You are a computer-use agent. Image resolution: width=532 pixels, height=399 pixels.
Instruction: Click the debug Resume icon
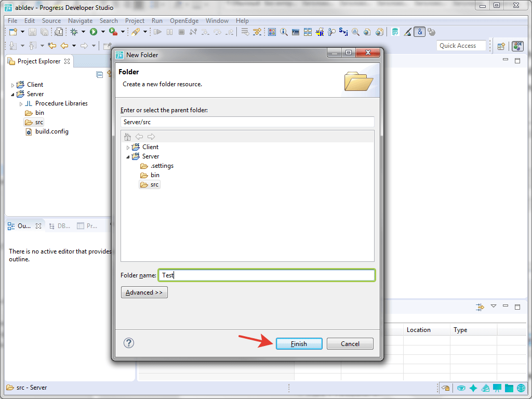click(157, 32)
